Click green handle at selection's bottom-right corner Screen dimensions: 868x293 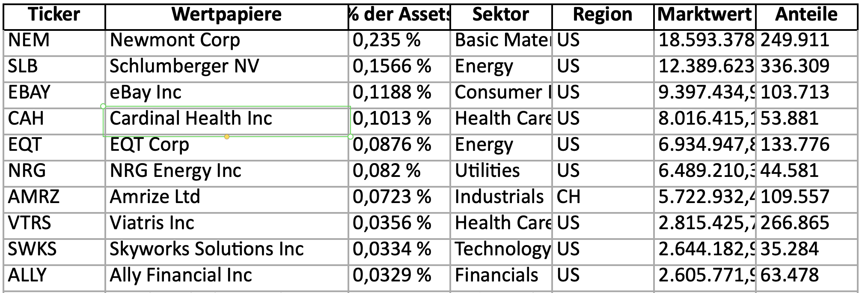[x=351, y=137]
